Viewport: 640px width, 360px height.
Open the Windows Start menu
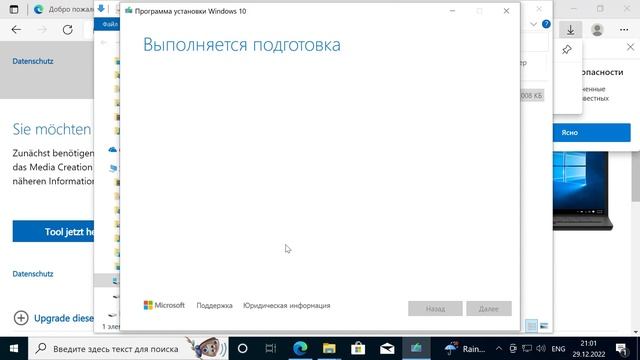pos(14,349)
